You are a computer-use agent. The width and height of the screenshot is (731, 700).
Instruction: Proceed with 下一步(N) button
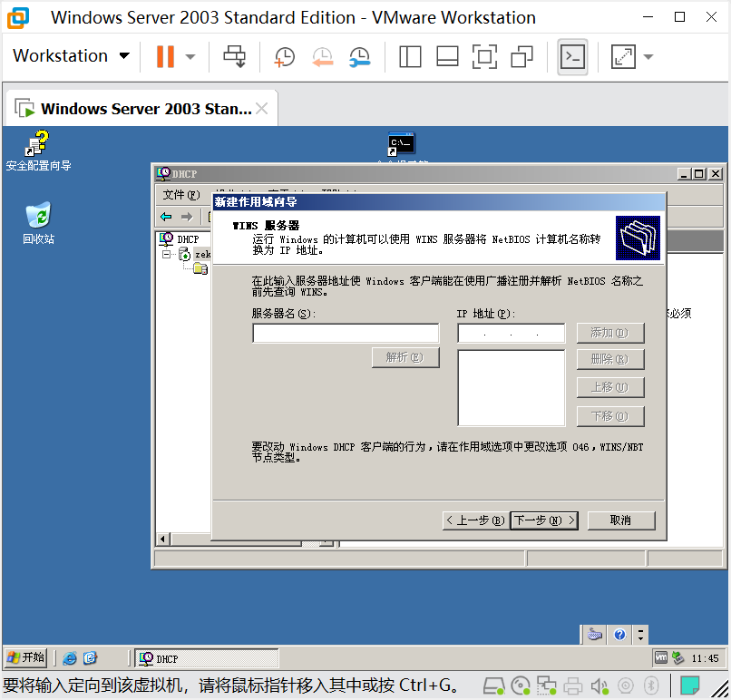click(x=544, y=520)
